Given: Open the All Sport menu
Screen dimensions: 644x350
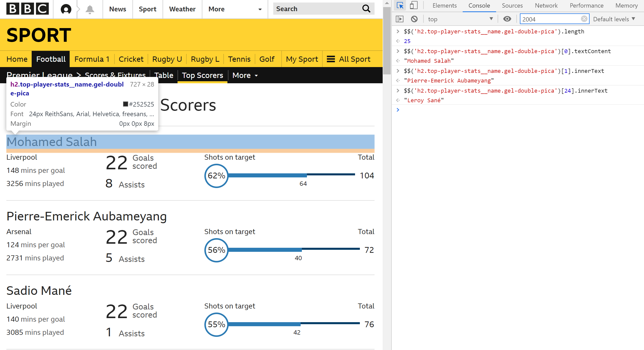Looking at the screenshot, I should coord(349,59).
